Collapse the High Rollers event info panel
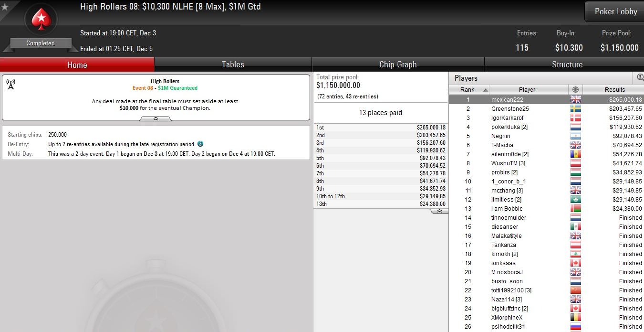This screenshot has height=332, width=644. click(x=156, y=119)
